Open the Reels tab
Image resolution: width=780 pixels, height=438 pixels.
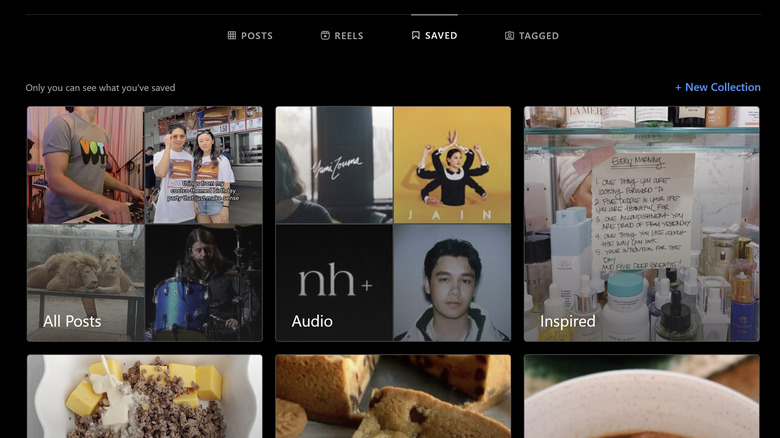342,35
